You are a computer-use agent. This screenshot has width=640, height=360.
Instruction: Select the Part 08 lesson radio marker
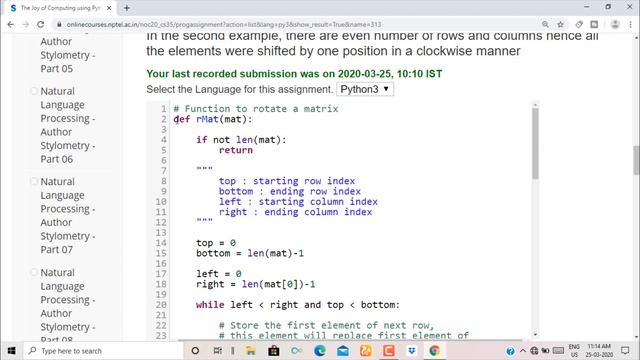(x=34, y=272)
